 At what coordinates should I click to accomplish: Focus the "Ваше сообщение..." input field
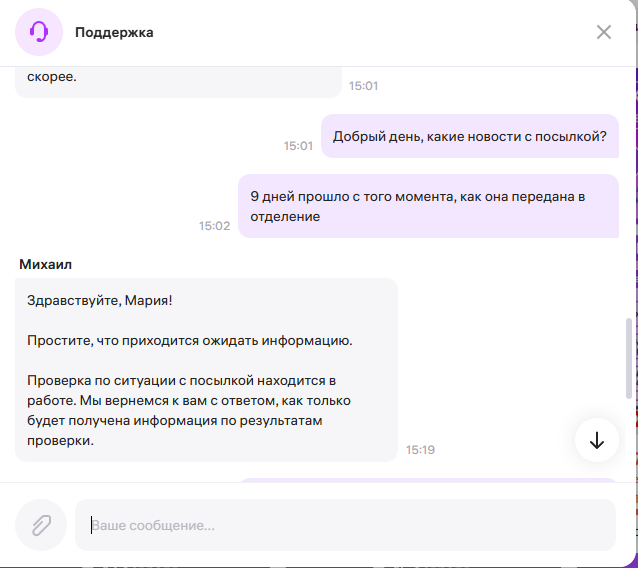[x=345, y=525]
